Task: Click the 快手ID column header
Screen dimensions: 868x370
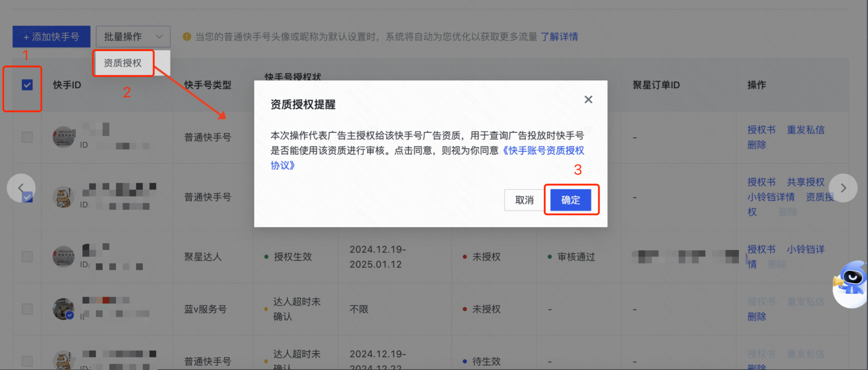Action: (67, 85)
